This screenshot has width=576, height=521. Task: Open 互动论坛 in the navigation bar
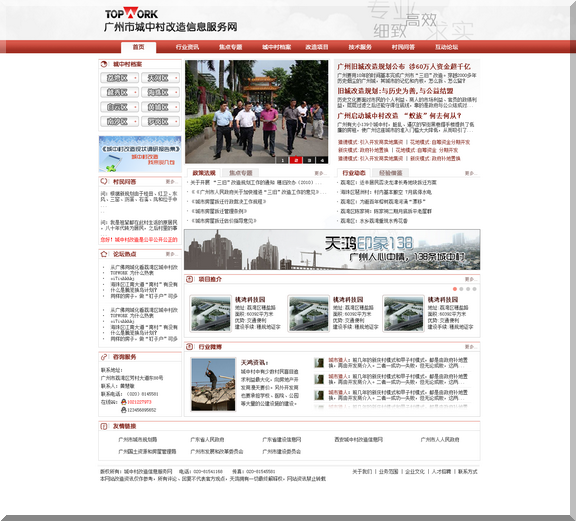point(446,47)
